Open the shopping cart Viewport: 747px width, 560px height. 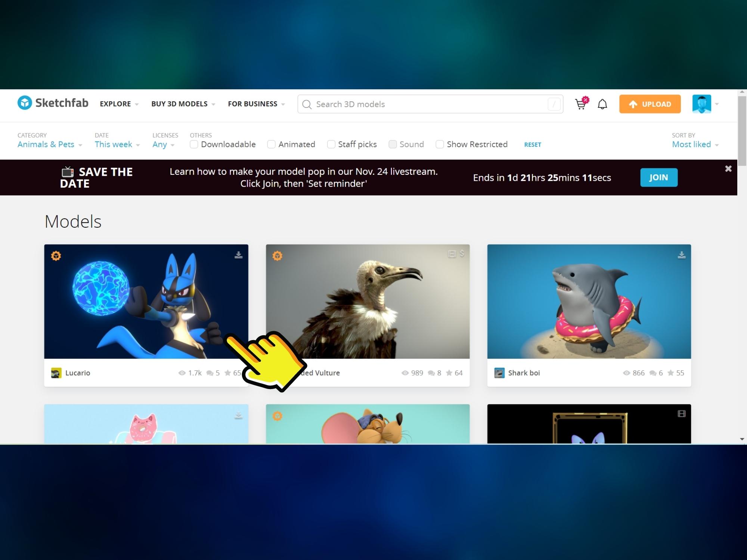(x=581, y=104)
